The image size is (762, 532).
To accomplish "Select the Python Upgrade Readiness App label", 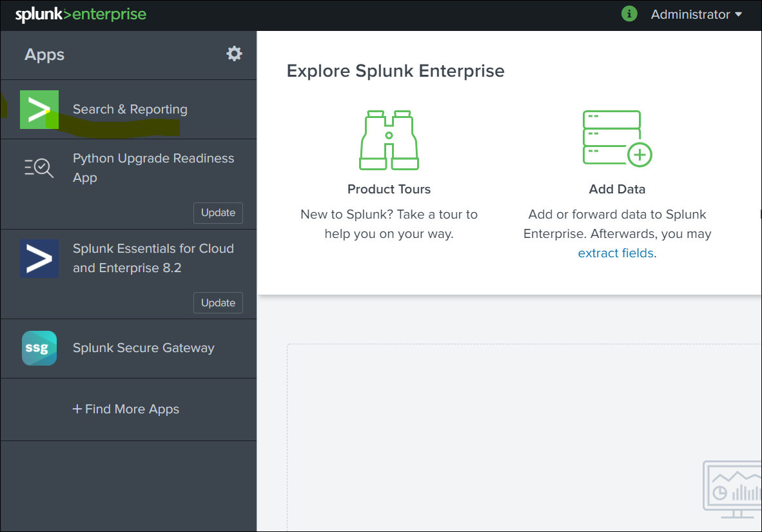I will tap(153, 168).
